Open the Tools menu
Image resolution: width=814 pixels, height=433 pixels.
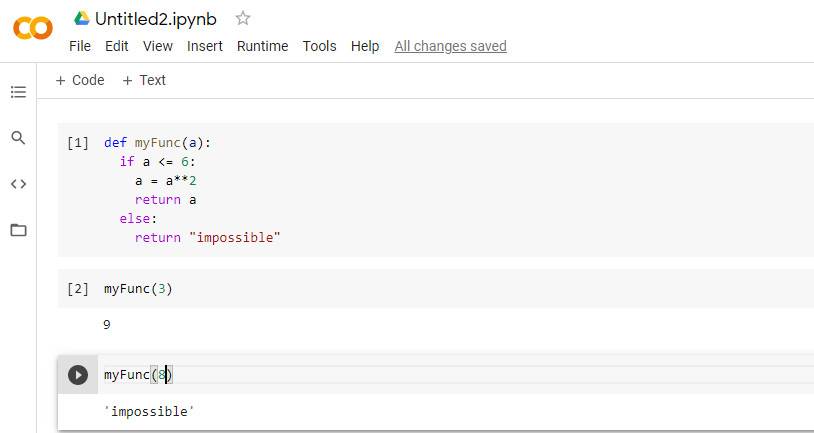click(320, 46)
